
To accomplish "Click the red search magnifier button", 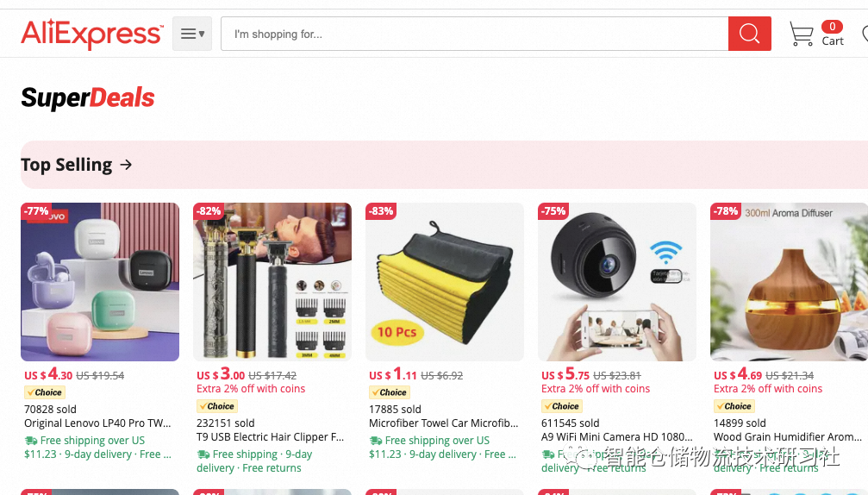I will coord(750,34).
